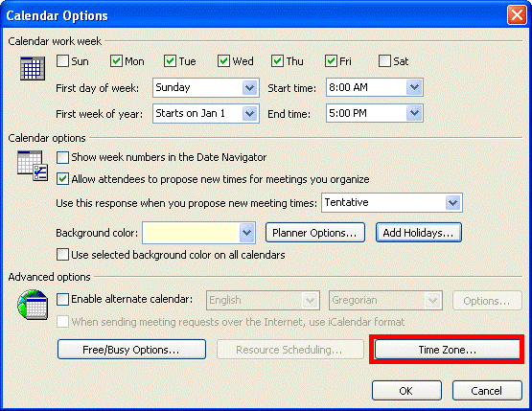Open the First day of week dropdown
Image resolution: width=532 pixels, height=411 pixels.
click(x=250, y=88)
